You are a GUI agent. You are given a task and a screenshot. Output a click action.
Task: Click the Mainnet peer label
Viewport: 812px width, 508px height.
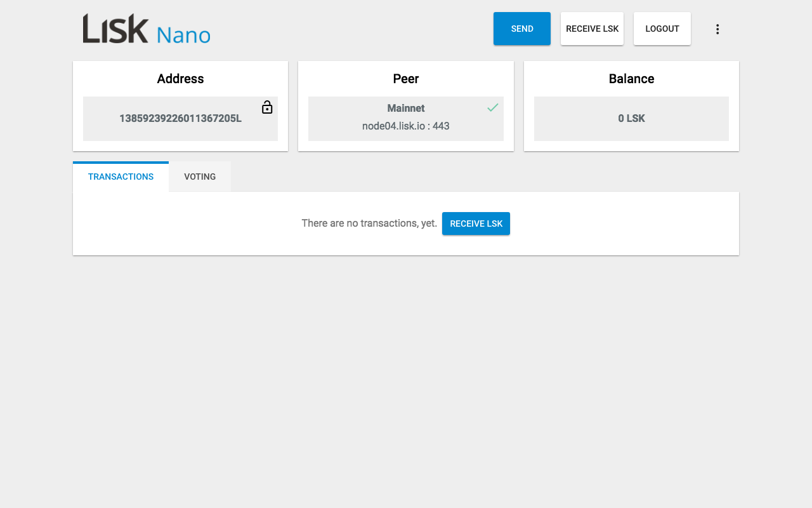pyautogui.click(x=406, y=108)
